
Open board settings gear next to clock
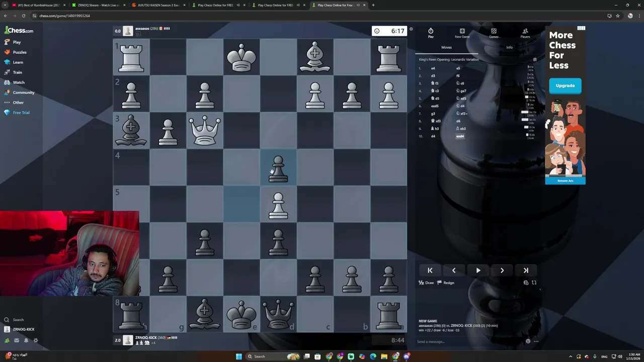click(411, 29)
